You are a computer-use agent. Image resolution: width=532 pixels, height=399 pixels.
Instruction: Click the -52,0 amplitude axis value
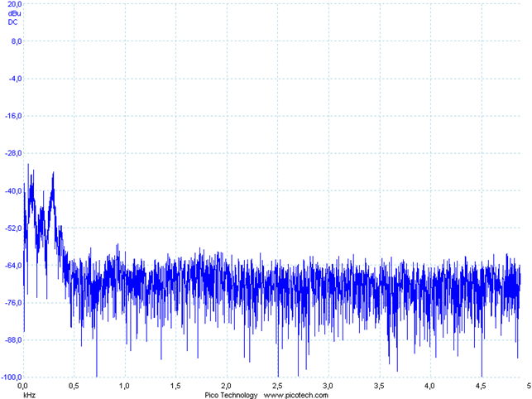pyautogui.click(x=13, y=228)
